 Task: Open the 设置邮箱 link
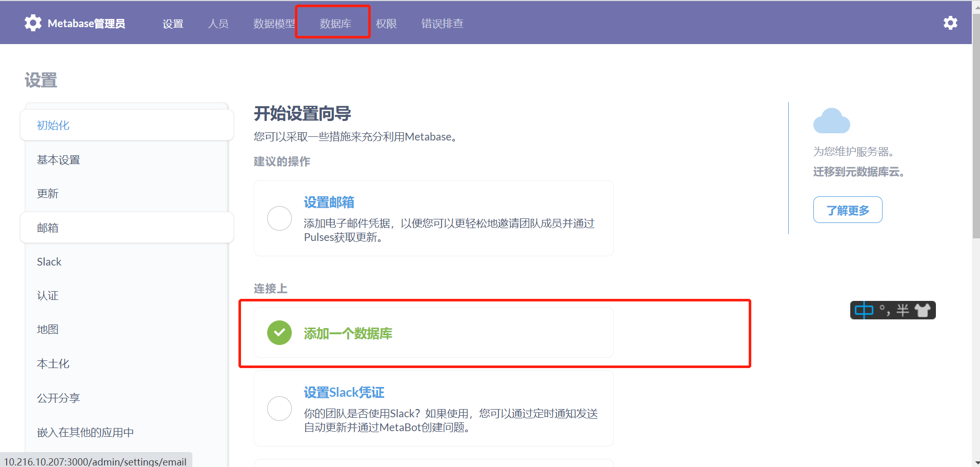pyautogui.click(x=329, y=202)
